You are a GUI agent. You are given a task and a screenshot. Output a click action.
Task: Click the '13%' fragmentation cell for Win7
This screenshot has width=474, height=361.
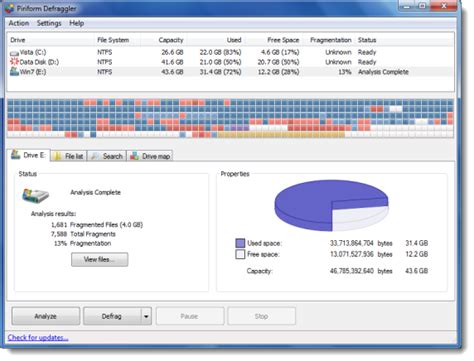(x=345, y=72)
